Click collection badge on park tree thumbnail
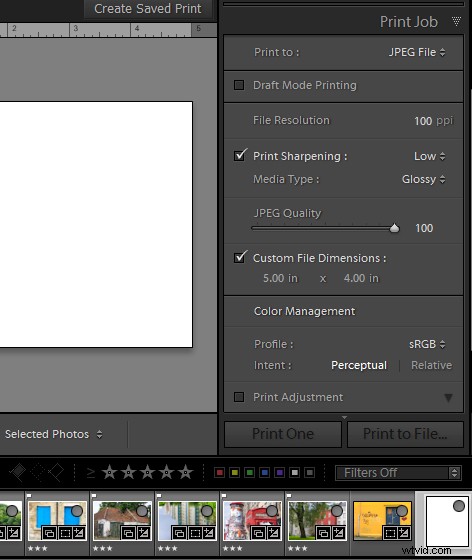The height and width of the screenshot is (560, 472). pos(323,534)
